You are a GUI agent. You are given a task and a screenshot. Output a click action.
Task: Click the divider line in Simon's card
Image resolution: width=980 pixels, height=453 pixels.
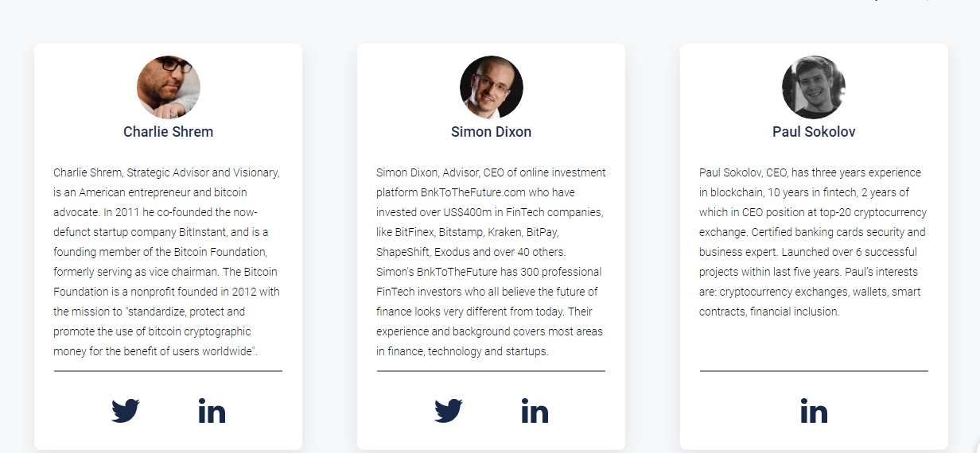[x=491, y=370]
